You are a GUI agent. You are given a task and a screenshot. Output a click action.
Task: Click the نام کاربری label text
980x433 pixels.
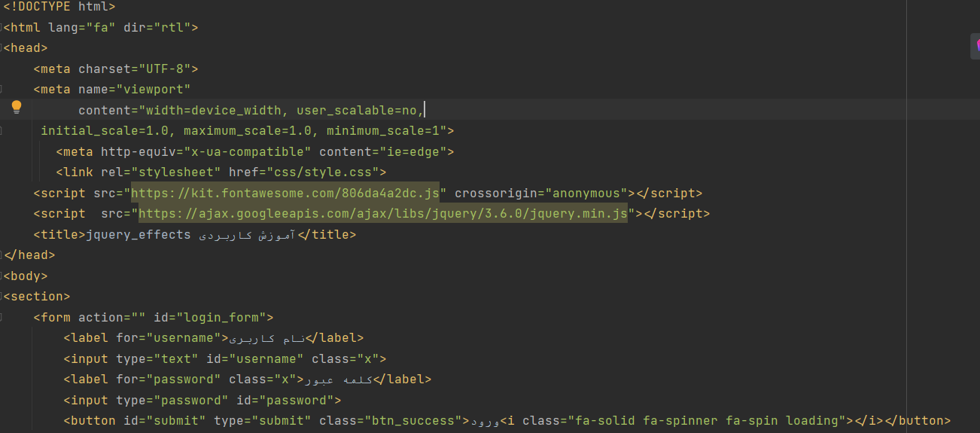tap(266, 338)
